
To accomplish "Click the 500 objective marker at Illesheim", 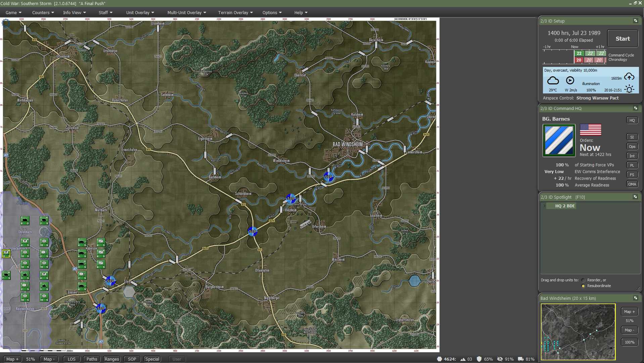I will [291, 199].
